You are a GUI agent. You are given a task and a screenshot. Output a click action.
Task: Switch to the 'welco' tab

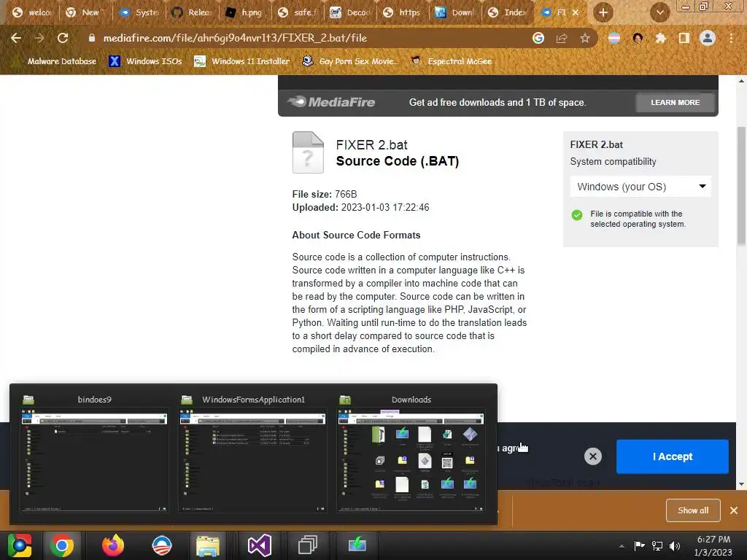pyautogui.click(x=32, y=12)
